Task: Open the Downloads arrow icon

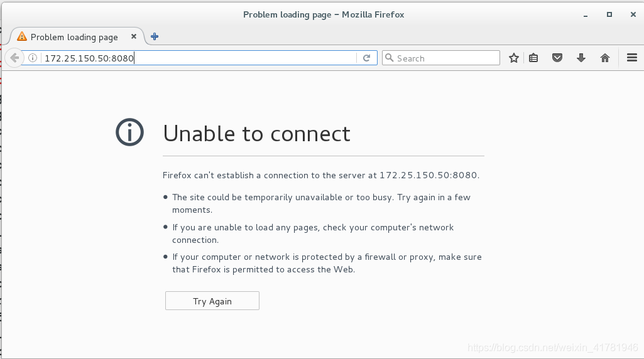Action: click(x=581, y=58)
